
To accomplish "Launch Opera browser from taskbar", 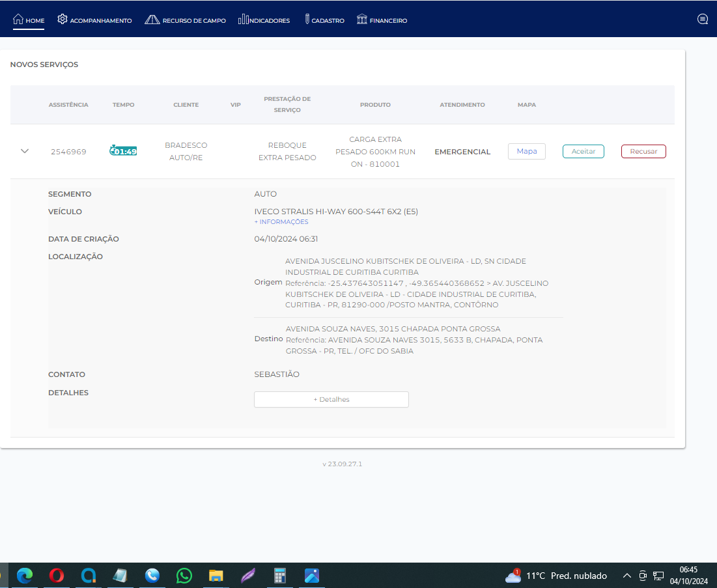I will [x=57, y=576].
